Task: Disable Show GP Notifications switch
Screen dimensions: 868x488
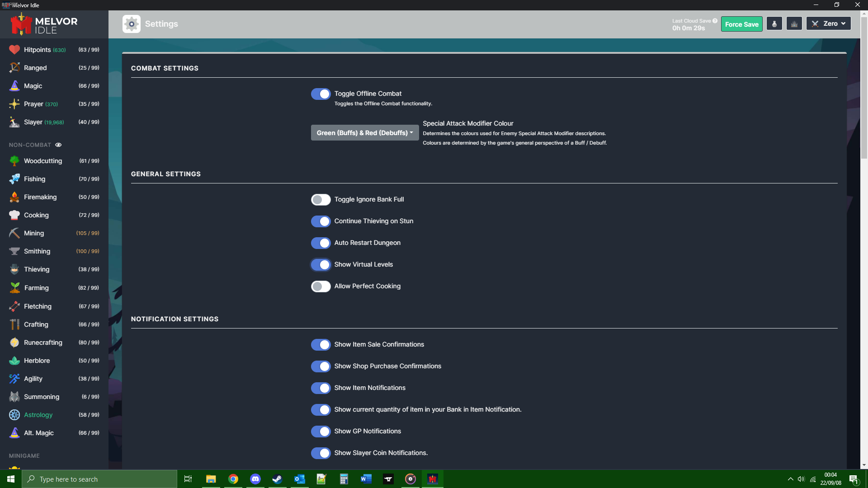Action: tap(321, 432)
